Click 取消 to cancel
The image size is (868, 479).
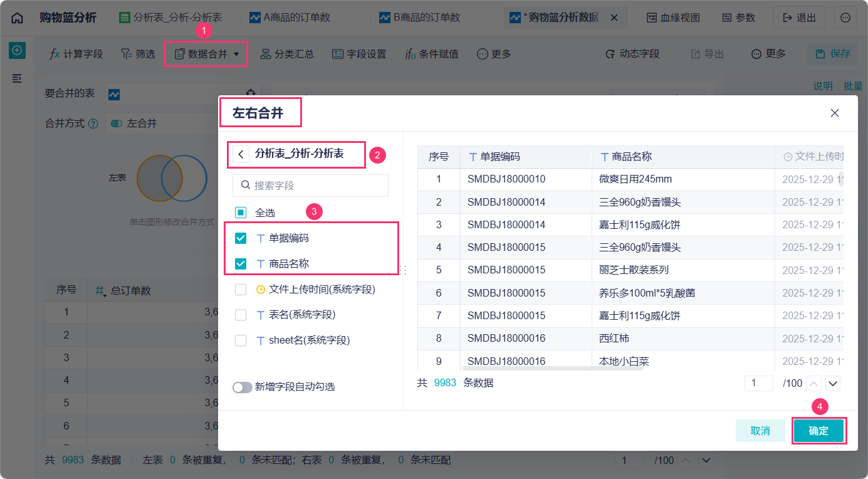pyautogui.click(x=760, y=431)
